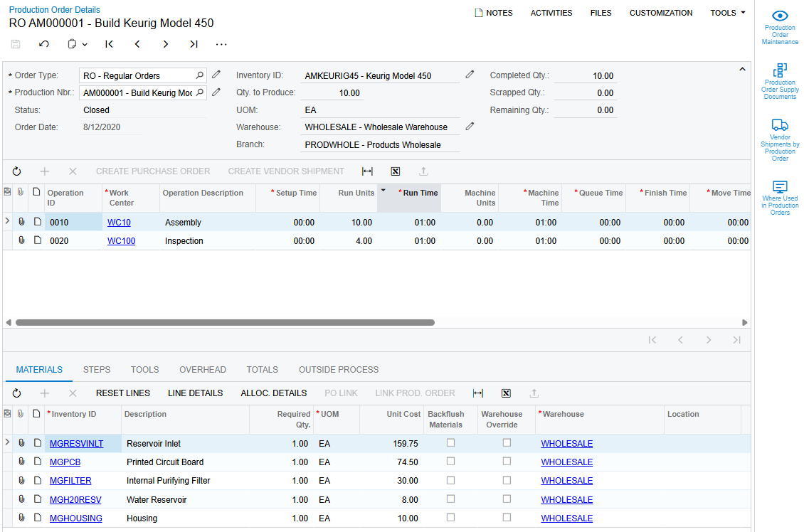
Task: Edit the Order Type pencil icon
Action: coord(216,75)
